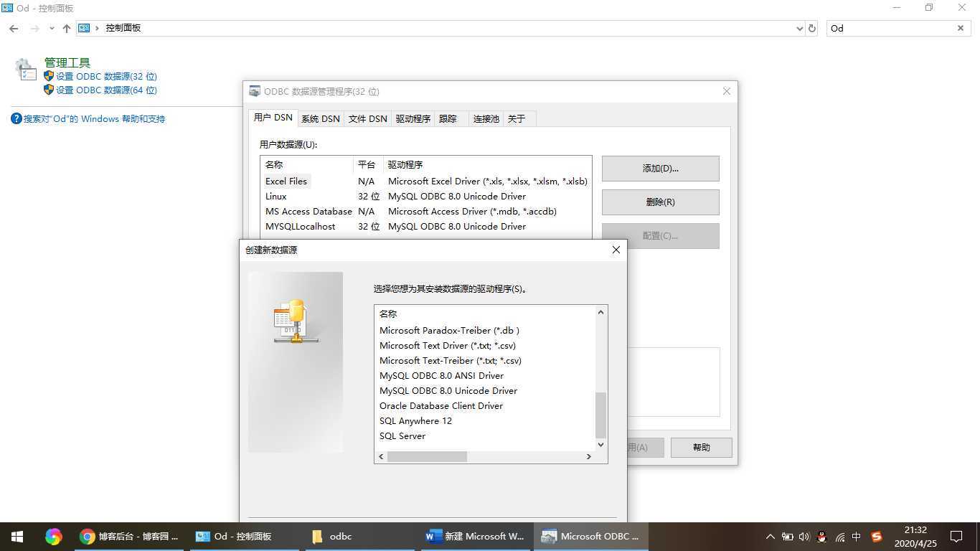Click the battery tray icon

(787, 536)
